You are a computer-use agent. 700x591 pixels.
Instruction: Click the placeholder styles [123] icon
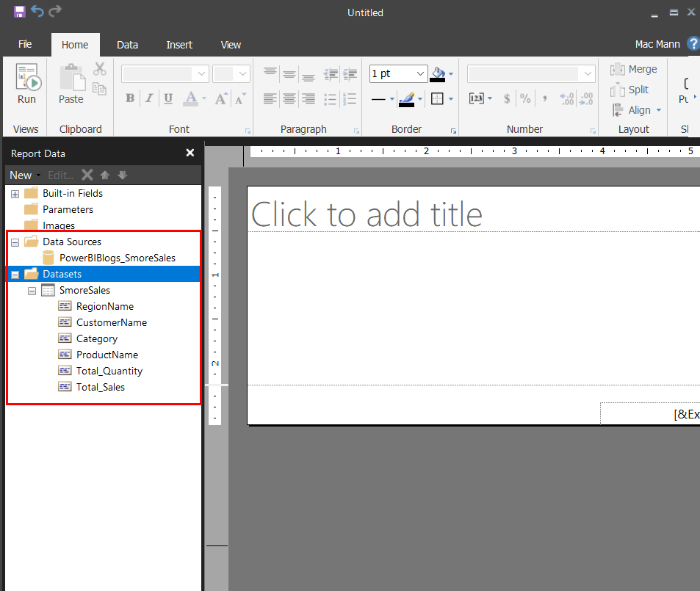coord(477,98)
